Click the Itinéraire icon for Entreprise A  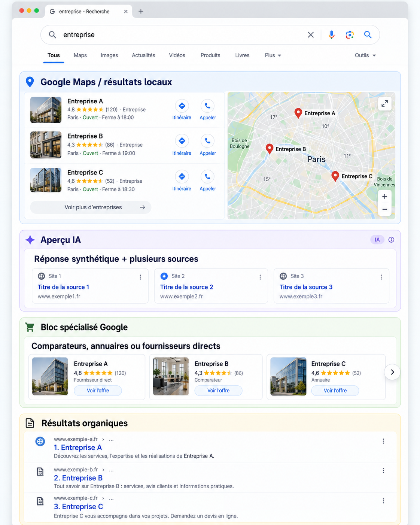182,106
